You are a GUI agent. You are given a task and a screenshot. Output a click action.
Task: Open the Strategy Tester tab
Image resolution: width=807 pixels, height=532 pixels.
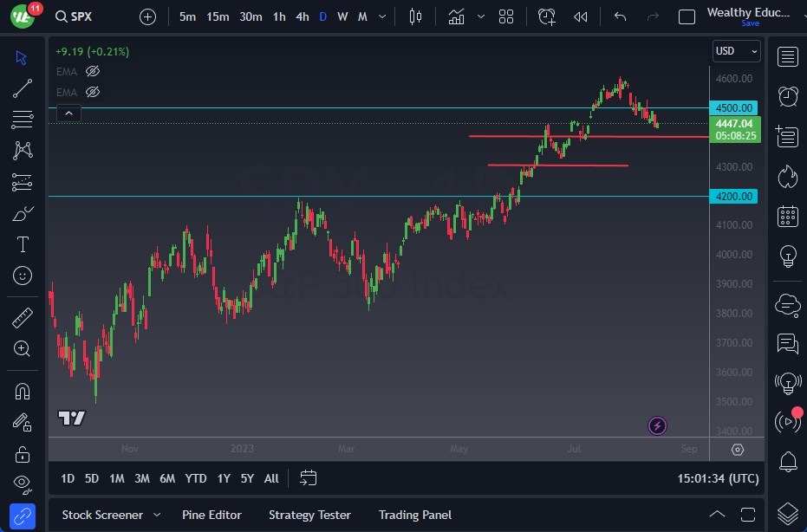(309, 515)
